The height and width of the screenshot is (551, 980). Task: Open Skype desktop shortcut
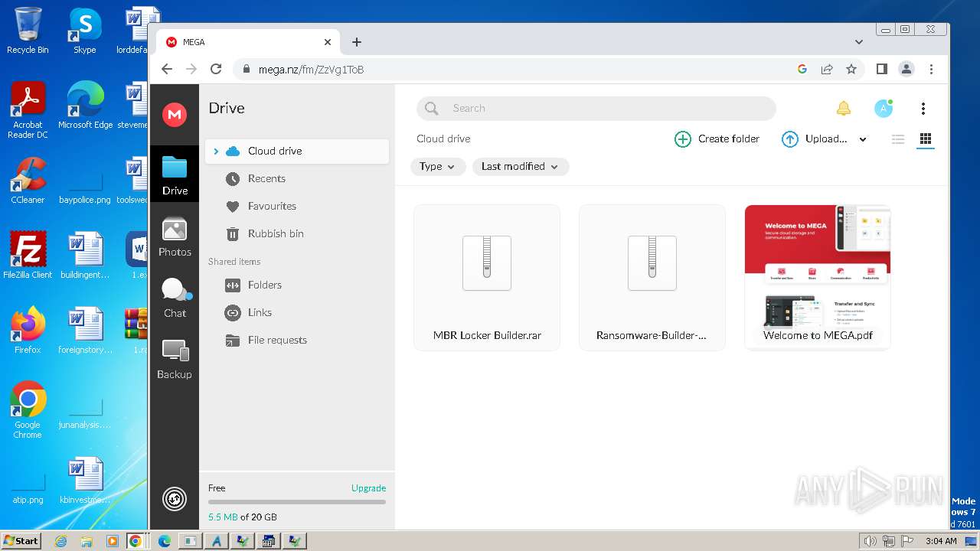84,31
